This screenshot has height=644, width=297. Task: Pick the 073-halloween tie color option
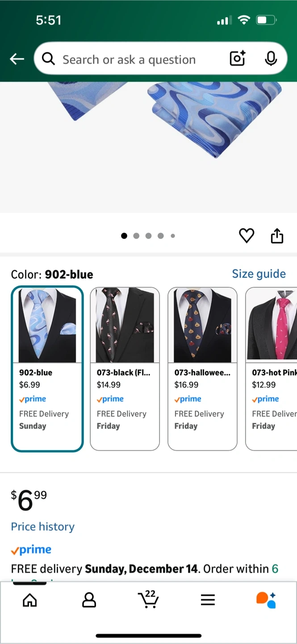[x=202, y=369]
